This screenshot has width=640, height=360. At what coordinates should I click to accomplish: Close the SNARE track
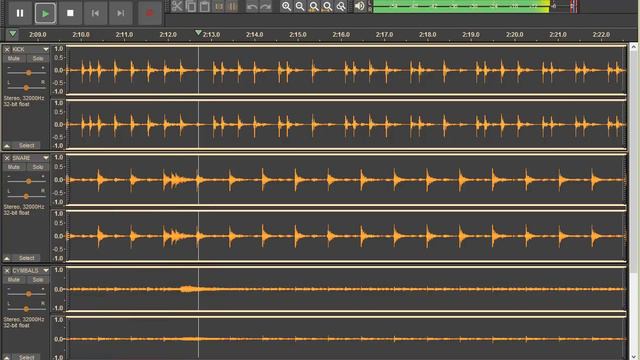7,158
